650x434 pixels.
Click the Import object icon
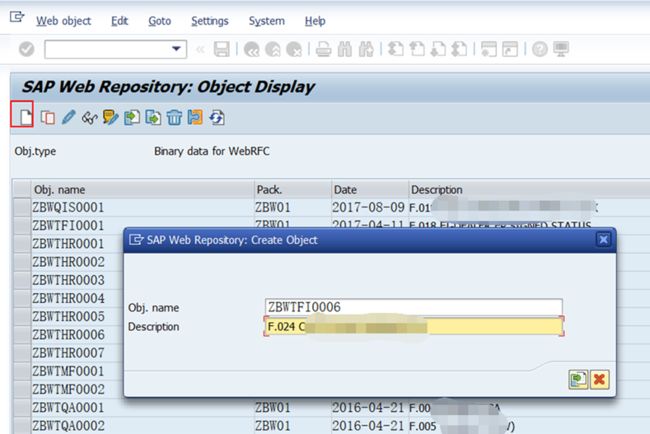[x=132, y=117]
